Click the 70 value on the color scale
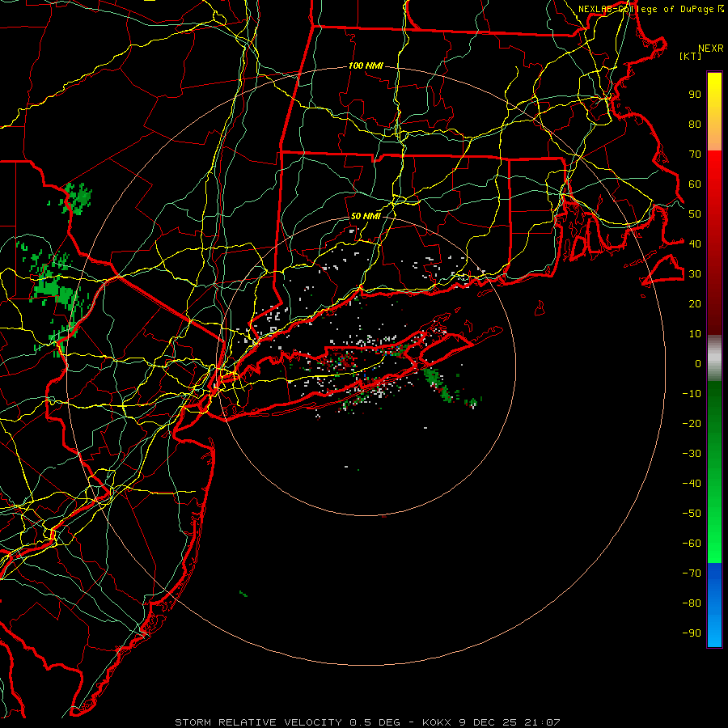Viewport: 728px width, 728px height. pyautogui.click(x=695, y=154)
